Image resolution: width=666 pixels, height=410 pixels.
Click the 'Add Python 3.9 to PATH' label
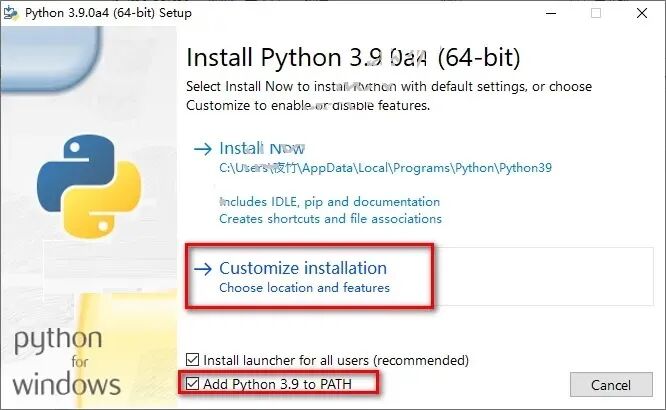click(x=277, y=384)
